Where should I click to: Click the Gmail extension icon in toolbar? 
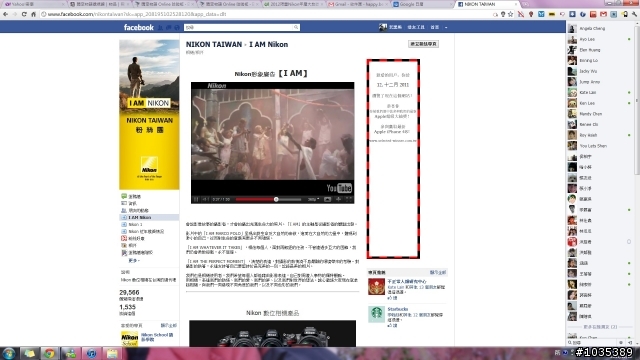point(603,14)
